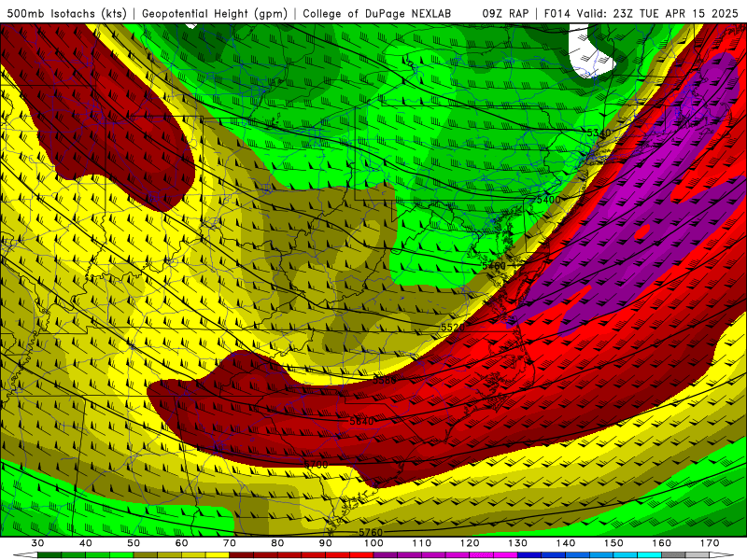This screenshot has width=747, height=560.
Task: Click the 5760 height contour label
Action: (x=371, y=532)
